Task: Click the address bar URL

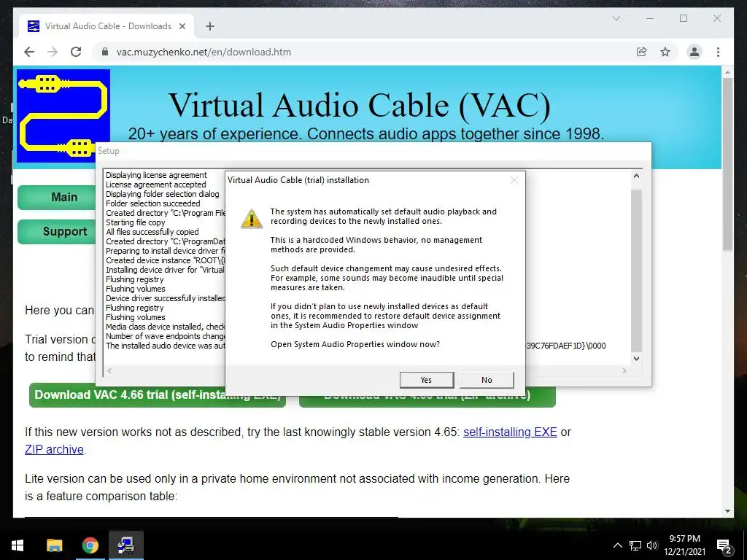Action: tap(204, 52)
